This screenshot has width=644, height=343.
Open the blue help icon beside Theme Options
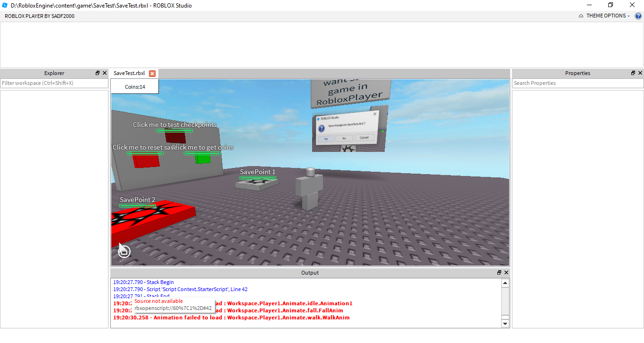(638, 16)
